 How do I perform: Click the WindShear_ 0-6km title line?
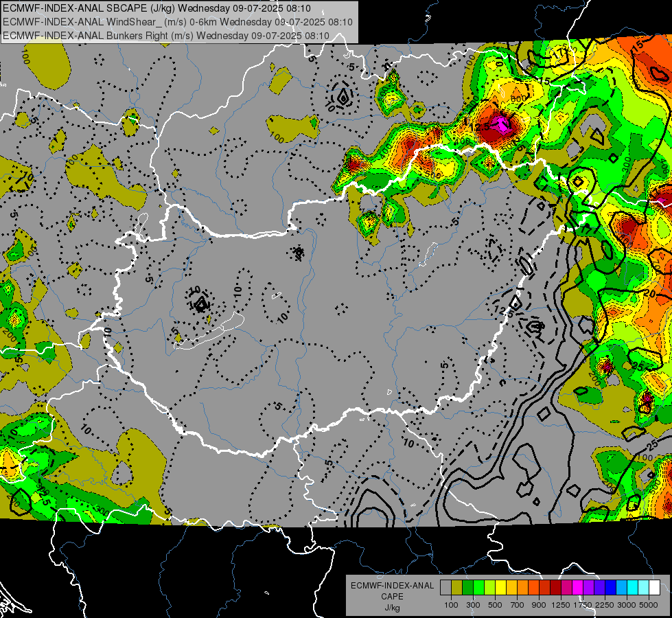pyautogui.click(x=177, y=22)
